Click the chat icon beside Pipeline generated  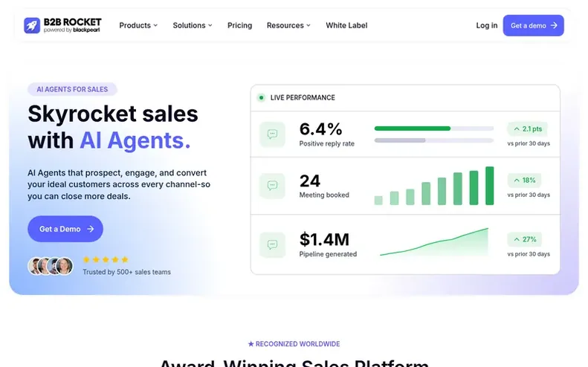[272, 245]
